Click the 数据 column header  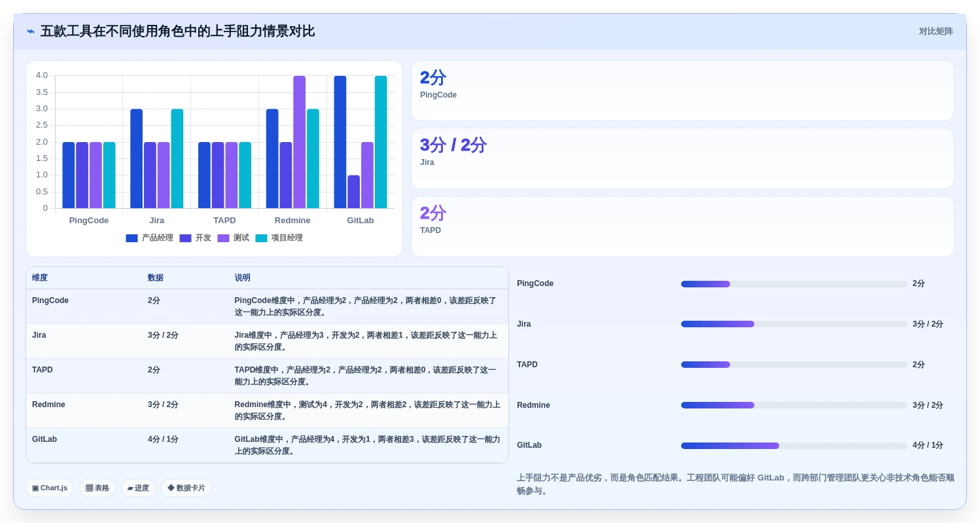point(156,278)
